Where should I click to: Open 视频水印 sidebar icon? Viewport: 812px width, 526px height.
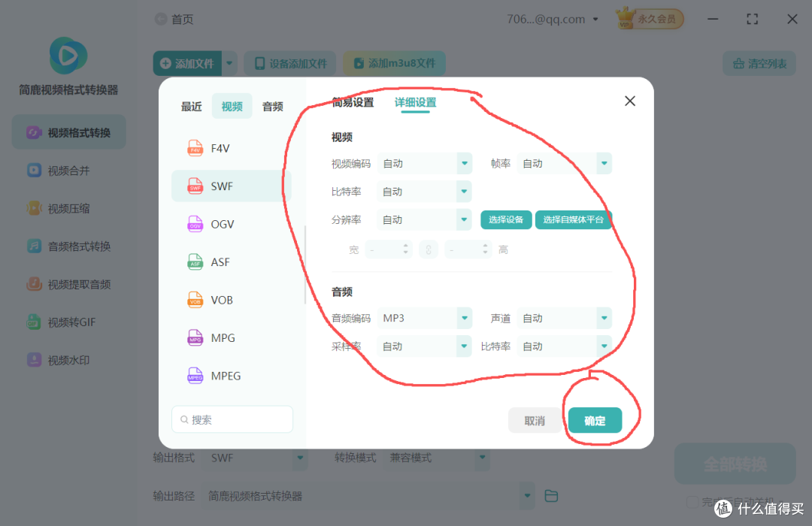[x=34, y=360]
